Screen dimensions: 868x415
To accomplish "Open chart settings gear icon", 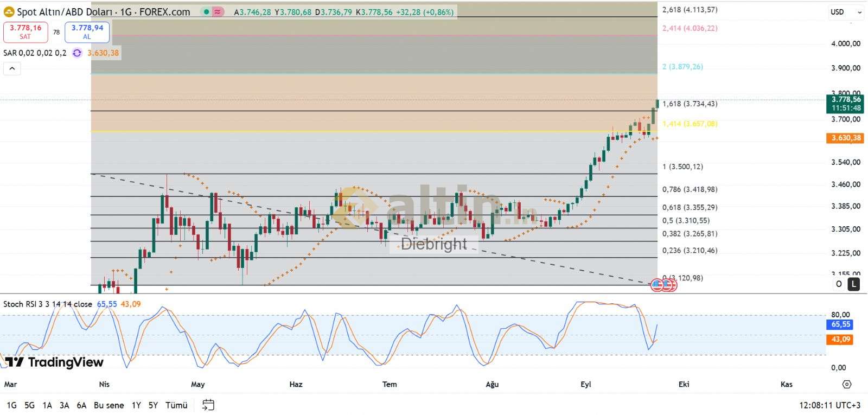I will click(x=846, y=384).
